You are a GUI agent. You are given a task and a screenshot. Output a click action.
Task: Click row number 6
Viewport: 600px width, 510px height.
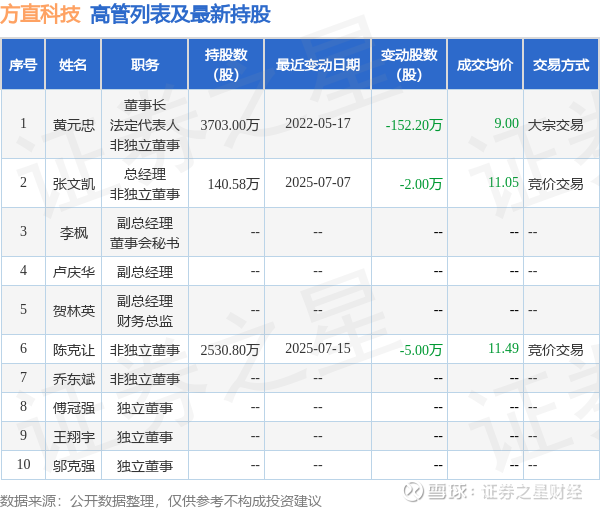tap(23, 348)
